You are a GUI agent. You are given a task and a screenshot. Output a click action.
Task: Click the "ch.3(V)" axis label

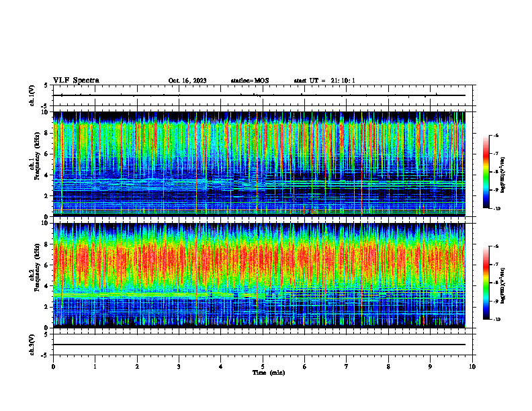click(32, 345)
